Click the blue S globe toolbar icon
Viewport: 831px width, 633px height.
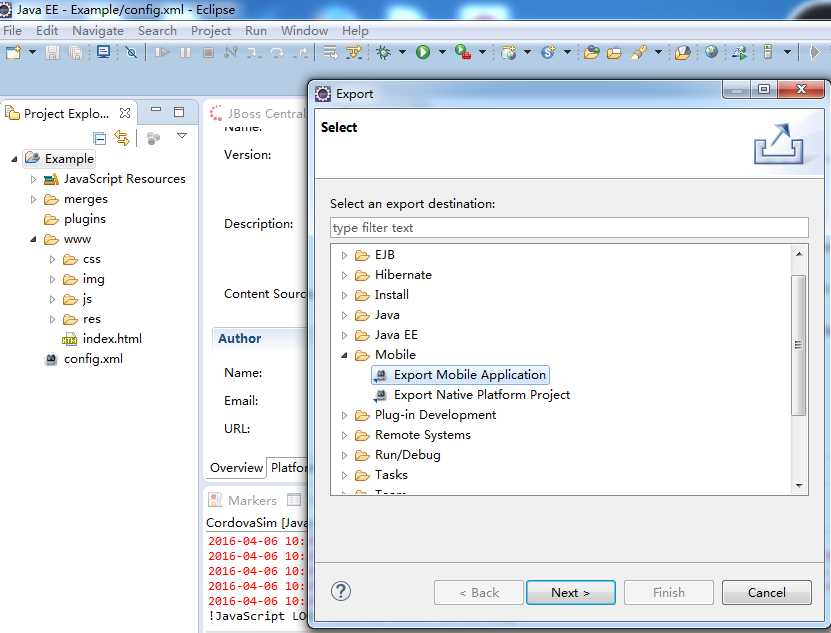549,52
